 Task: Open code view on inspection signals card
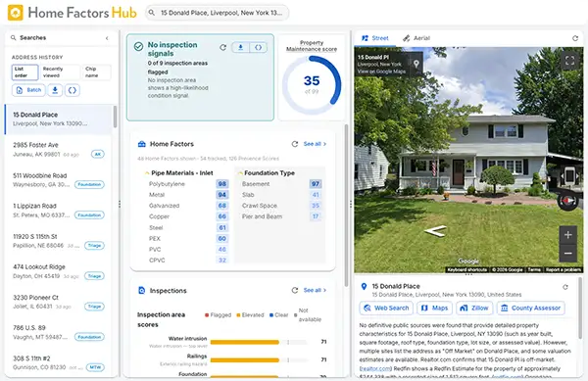point(259,47)
